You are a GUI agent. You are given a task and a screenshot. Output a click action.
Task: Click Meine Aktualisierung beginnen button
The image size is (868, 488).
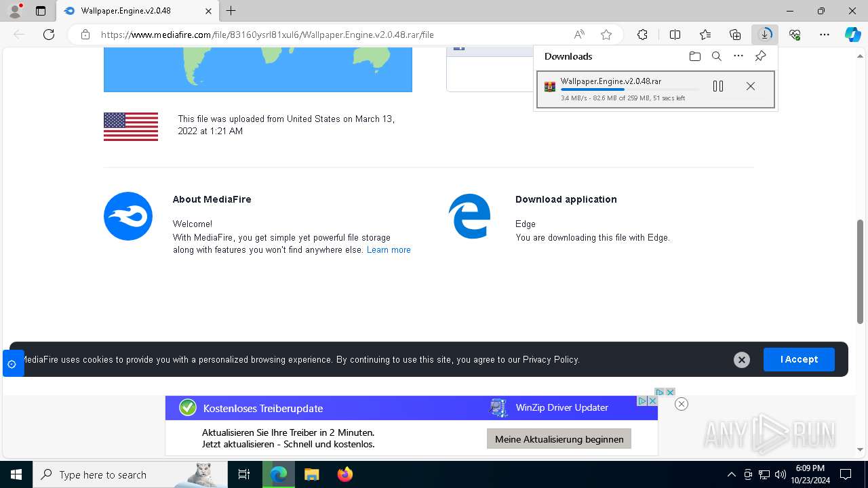[559, 439]
